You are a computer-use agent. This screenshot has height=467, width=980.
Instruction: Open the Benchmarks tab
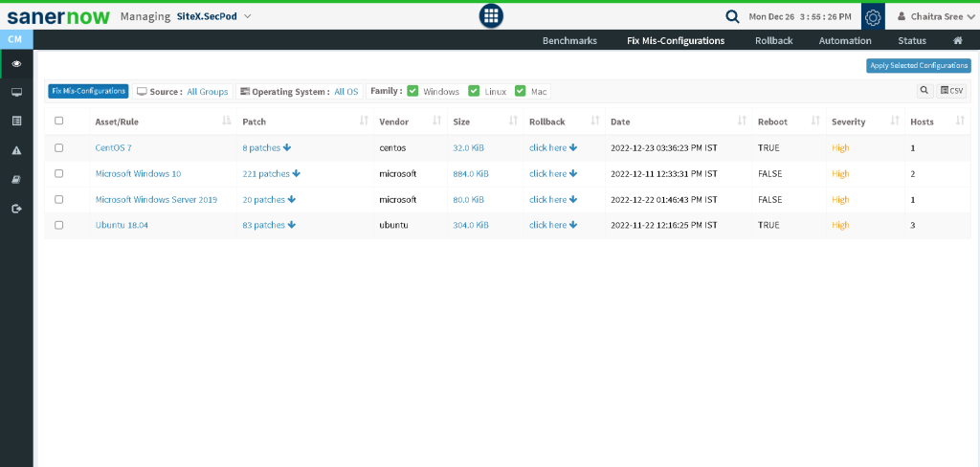point(569,40)
